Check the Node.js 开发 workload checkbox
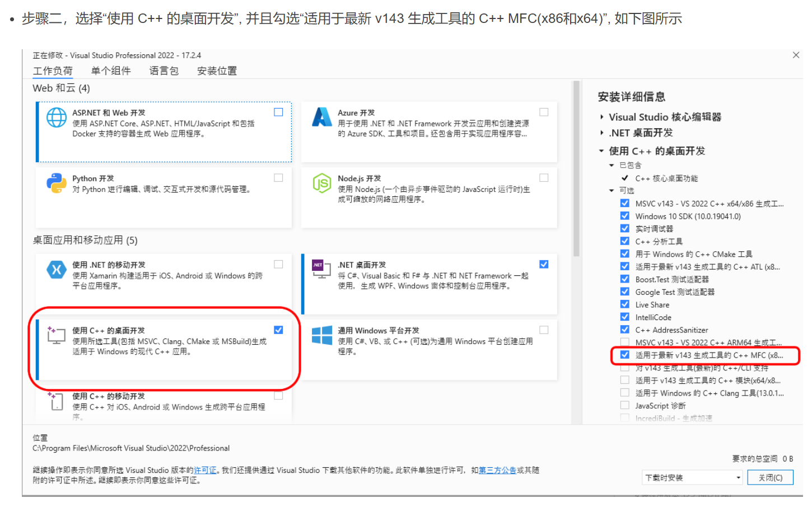The image size is (812, 512). pyautogui.click(x=544, y=177)
